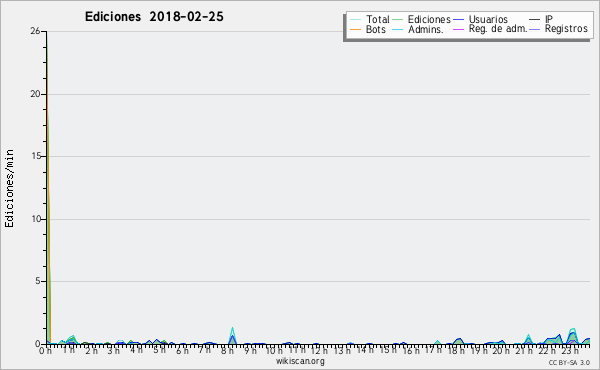Click the '1 h' x-axis label
Screen dimensions: 600x370
[68, 350]
